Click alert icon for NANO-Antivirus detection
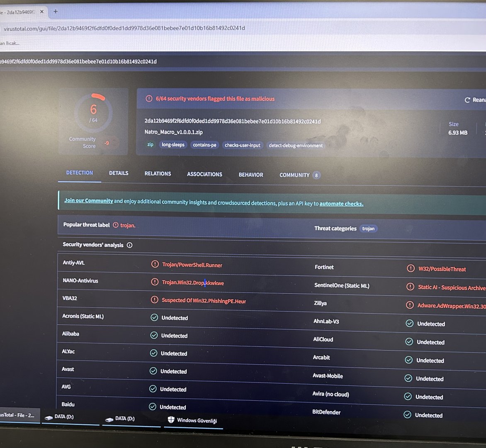This screenshot has height=448, width=486. click(x=154, y=282)
